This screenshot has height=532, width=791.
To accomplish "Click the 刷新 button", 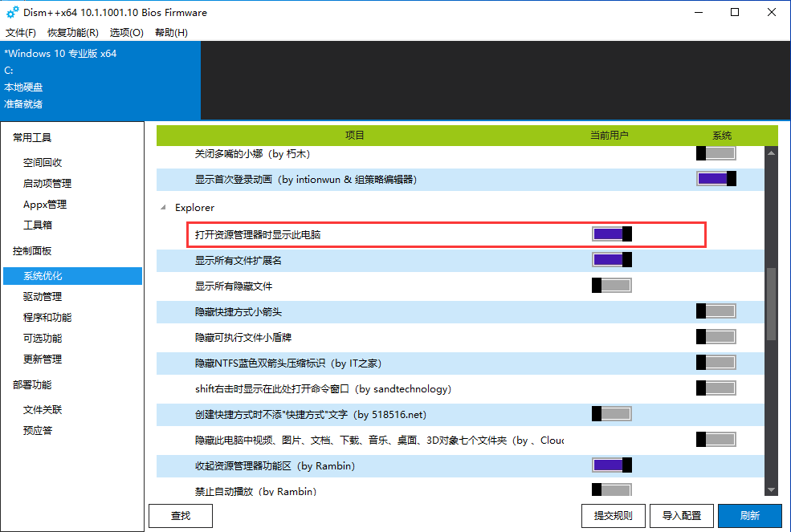I will (749, 516).
